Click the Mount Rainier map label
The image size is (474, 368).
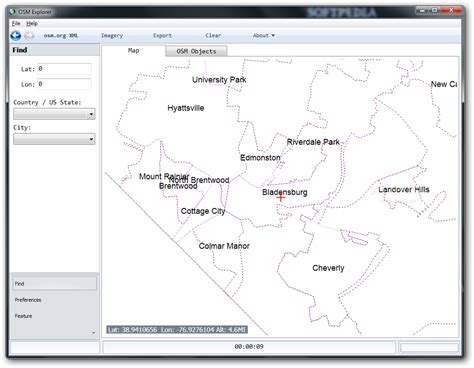164,176
